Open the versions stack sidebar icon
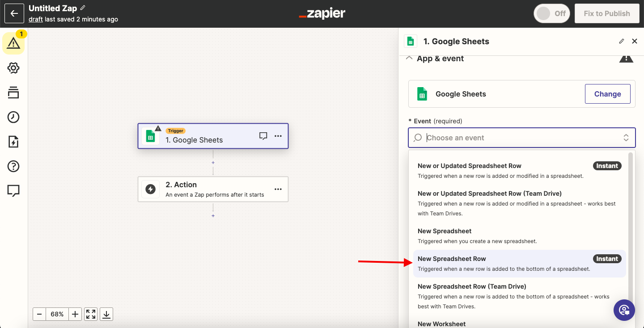644x328 pixels. pos(13,93)
